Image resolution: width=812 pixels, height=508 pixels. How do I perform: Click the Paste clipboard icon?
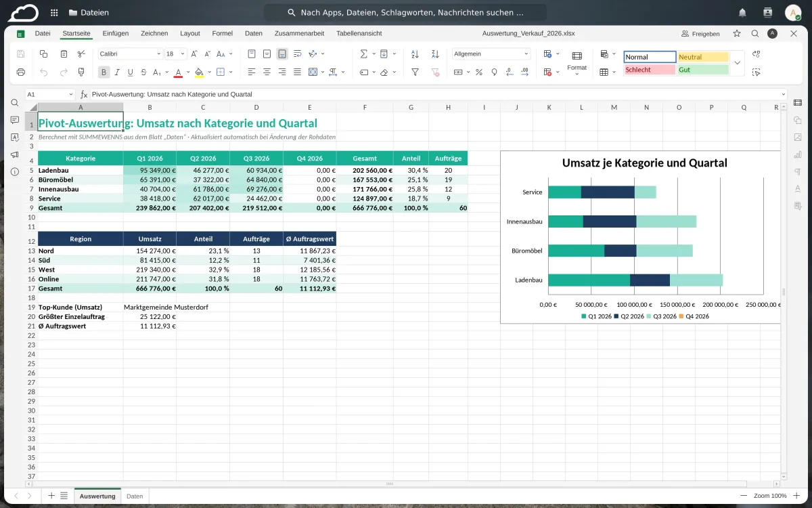(64, 54)
